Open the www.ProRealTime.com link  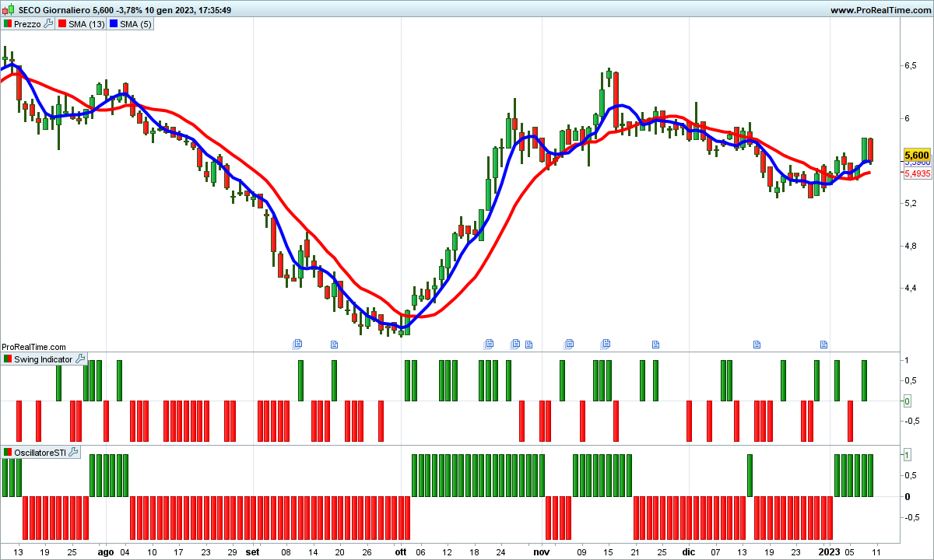point(880,10)
